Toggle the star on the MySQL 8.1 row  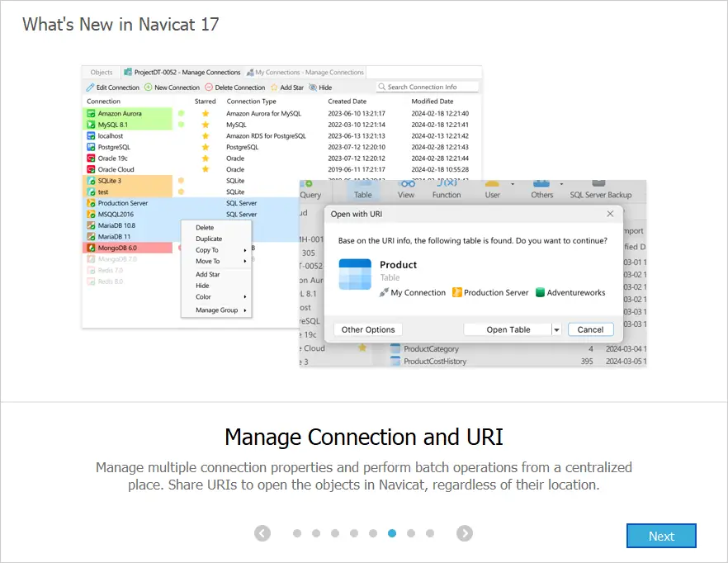(206, 125)
